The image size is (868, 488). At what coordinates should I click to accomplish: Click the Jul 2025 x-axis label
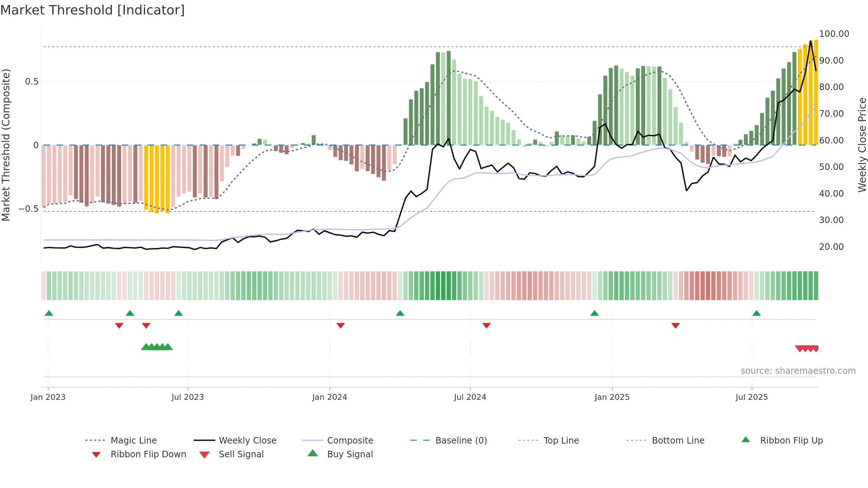coord(752,397)
